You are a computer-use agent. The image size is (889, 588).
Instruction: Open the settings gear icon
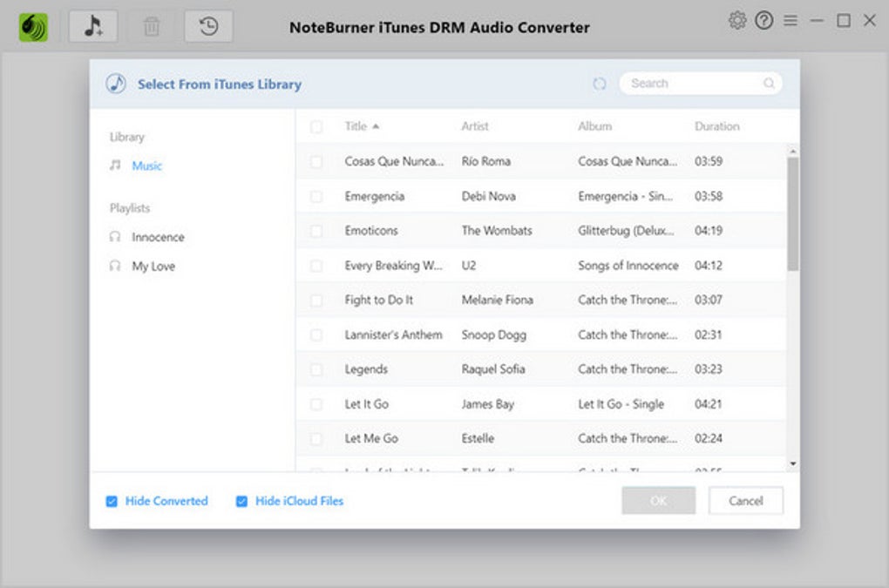pos(737,20)
